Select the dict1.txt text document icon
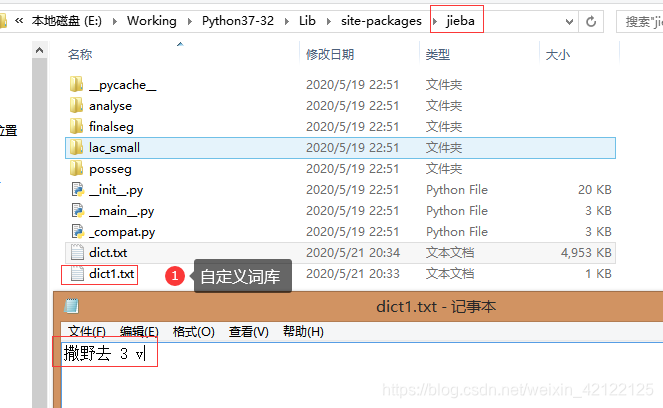Image resolution: width=663 pixels, height=408 pixels. coord(77,274)
